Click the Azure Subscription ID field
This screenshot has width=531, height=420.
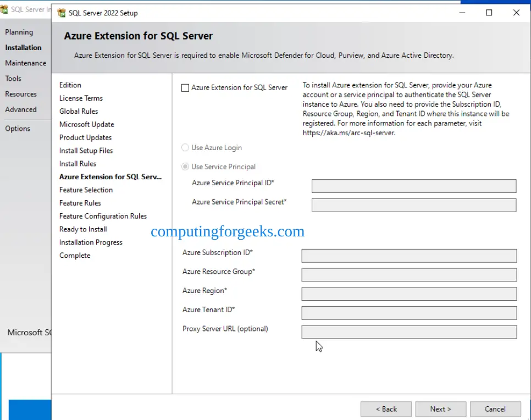click(x=409, y=256)
